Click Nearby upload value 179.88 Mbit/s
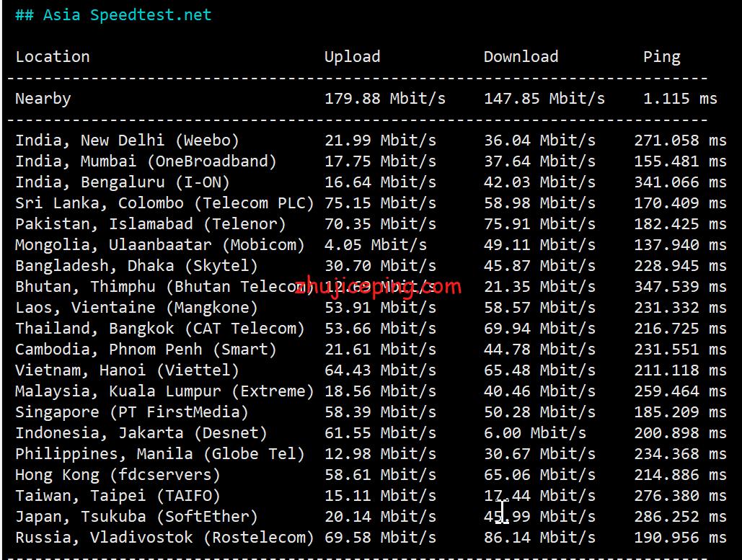The image size is (742, 560). (x=385, y=98)
